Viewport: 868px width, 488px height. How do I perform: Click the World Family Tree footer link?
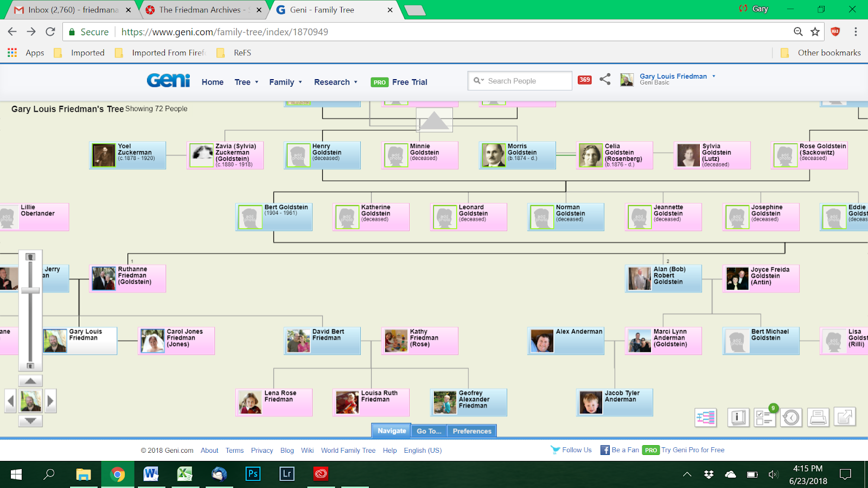tap(348, 450)
